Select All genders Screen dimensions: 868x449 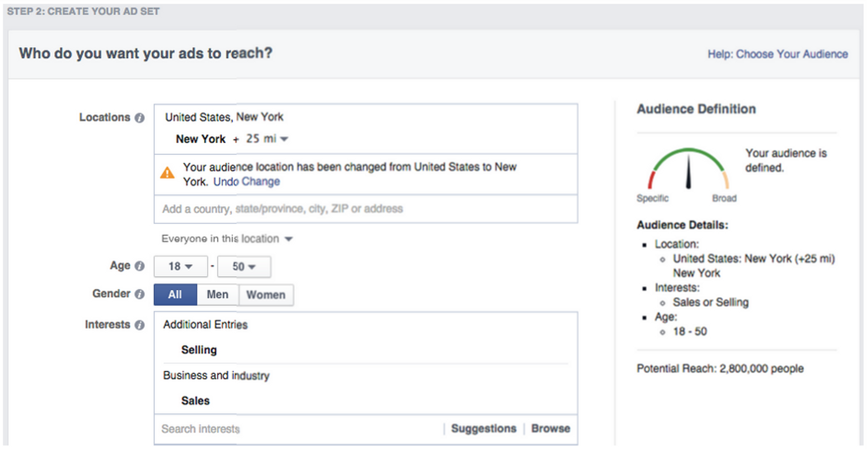pos(175,295)
